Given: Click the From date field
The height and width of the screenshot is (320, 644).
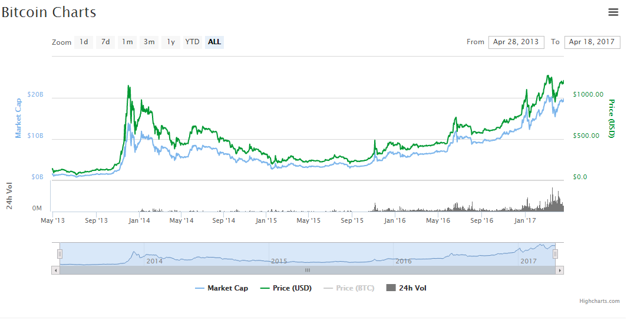Looking at the screenshot, I should click(516, 42).
